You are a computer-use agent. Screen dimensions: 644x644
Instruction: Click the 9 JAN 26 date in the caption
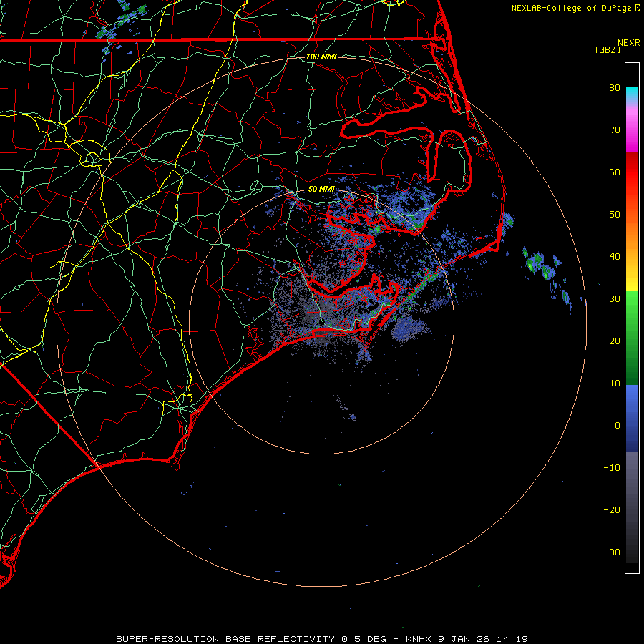[x=464, y=639]
